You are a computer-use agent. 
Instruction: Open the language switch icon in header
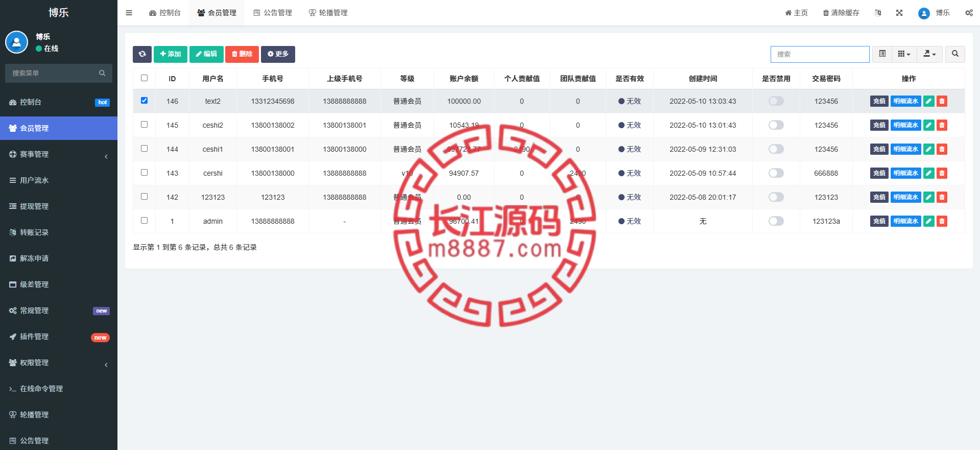point(878,13)
